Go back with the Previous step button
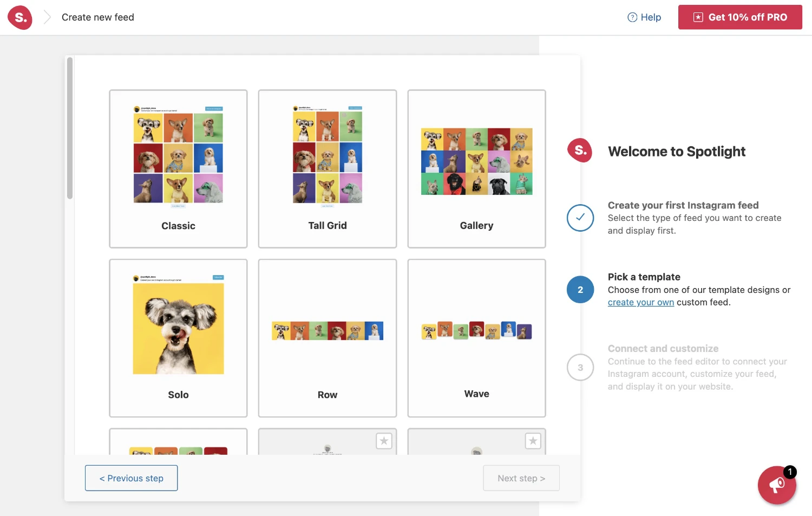812x516 pixels. 132,478
